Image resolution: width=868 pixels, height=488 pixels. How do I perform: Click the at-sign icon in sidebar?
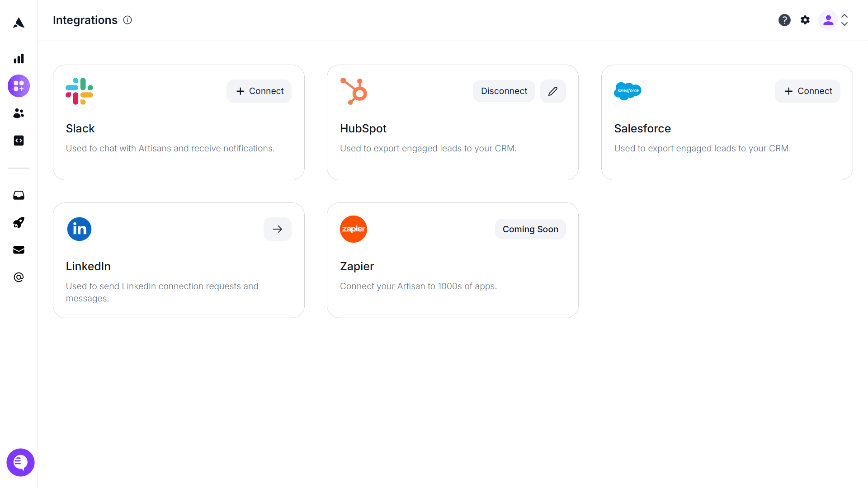[x=19, y=277]
